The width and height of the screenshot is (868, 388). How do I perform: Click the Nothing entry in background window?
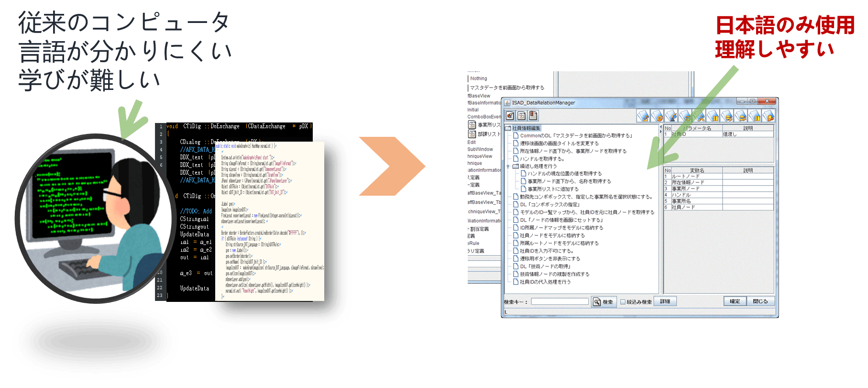[x=479, y=78]
